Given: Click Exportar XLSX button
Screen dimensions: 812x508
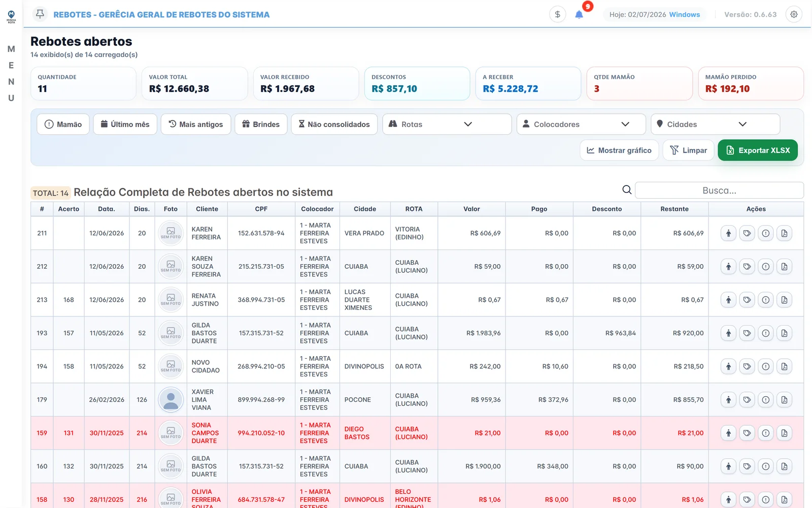Looking at the screenshot, I should pos(758,150).
